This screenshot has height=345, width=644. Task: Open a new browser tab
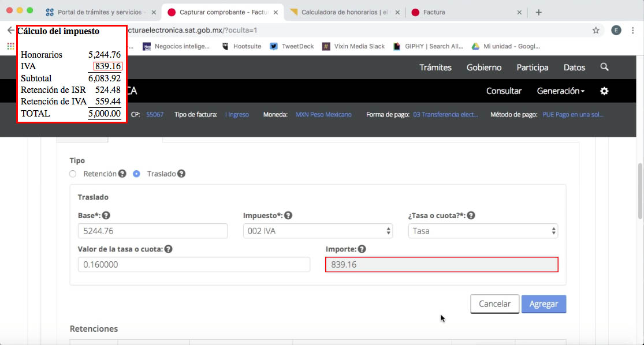pyautogui.click(x=539, y=12)
